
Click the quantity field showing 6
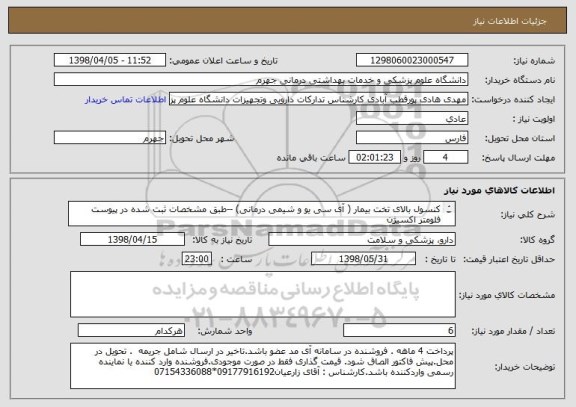(399, 331)
